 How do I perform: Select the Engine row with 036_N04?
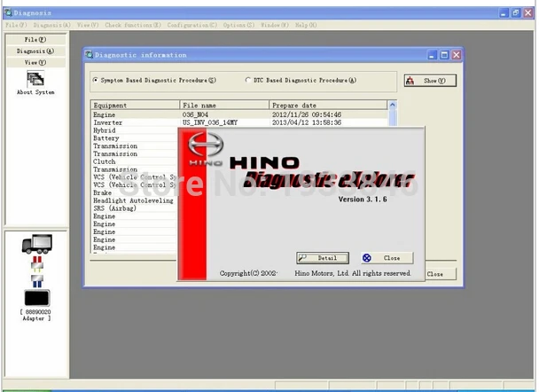(x=239, y=114)
